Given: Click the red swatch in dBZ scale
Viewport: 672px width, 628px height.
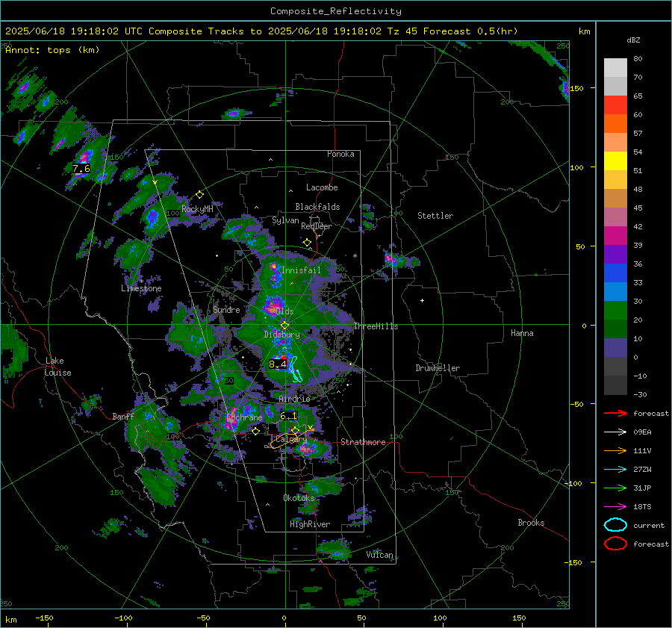Looking at the screenshot, I should 615,105.
